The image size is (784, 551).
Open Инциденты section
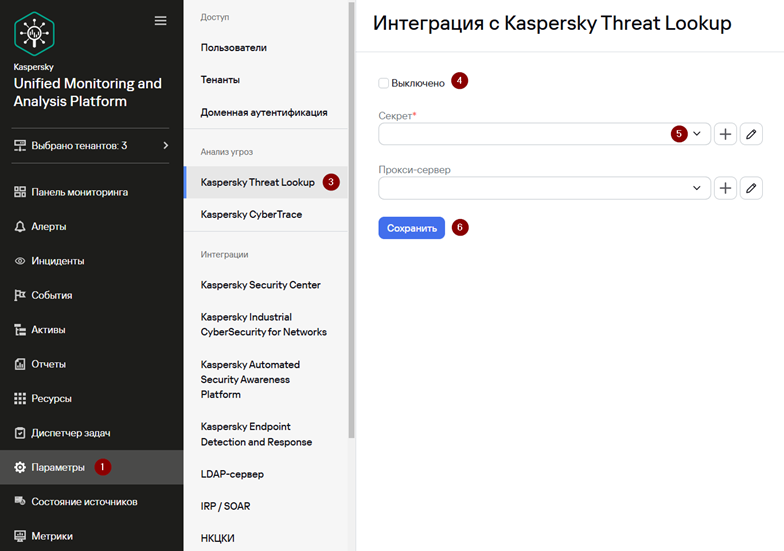pyautogui.click(x=92, y=261)
